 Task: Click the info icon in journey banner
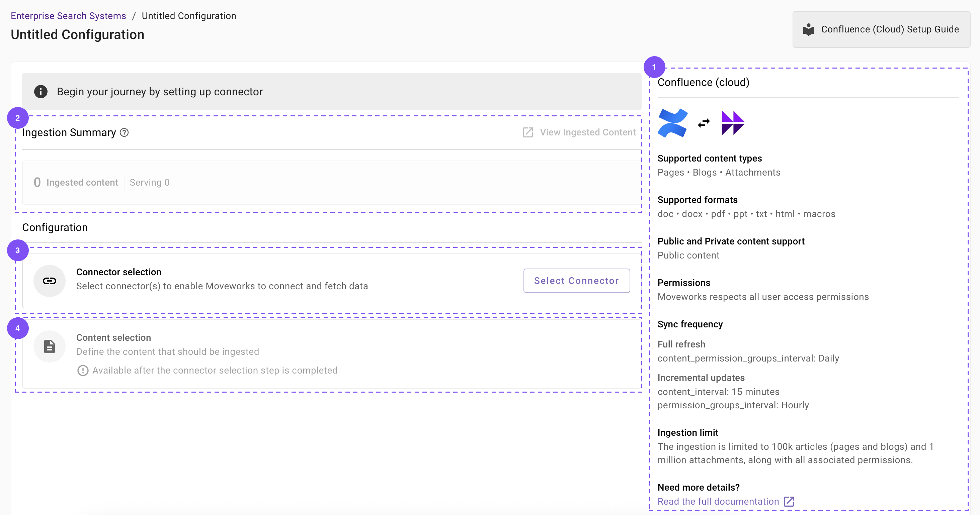(x=41, y=92)
